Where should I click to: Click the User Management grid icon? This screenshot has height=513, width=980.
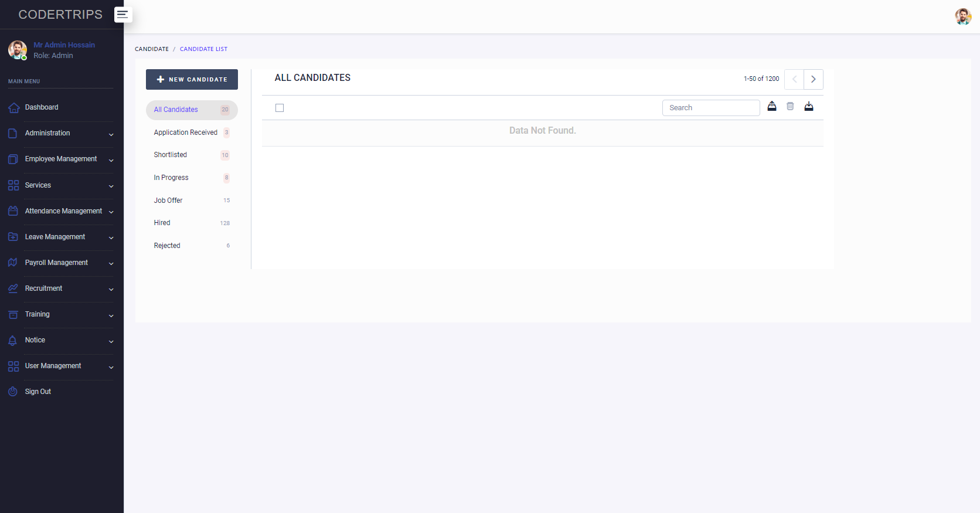pyautogui.click(x=13, y=366)
